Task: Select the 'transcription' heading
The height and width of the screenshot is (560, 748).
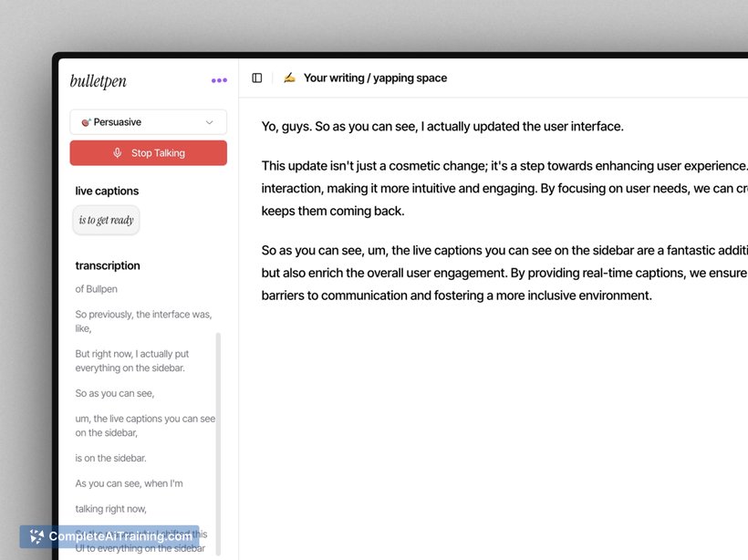Action: tap(108, 265)
